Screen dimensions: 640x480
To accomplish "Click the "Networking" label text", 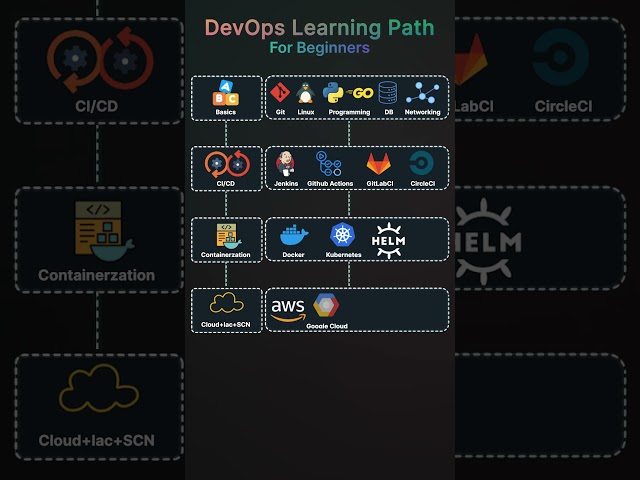I will 422,112.
